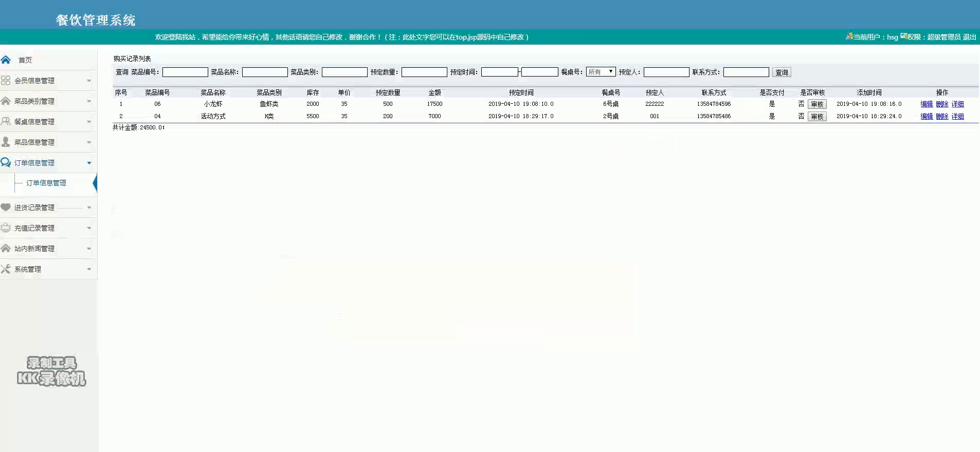Click the home icon beside 首页
This screenshot has height=452, width=980.
[6, 60]
